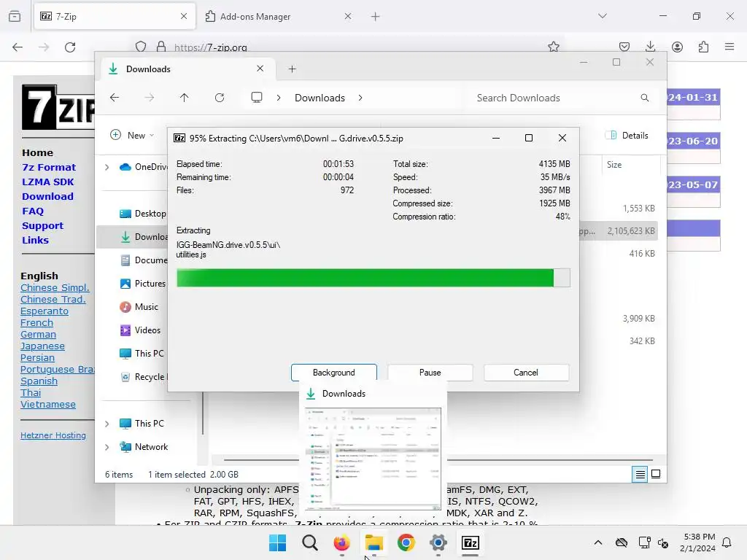
Task: Reload the 7-zip.org page in Firefox
Action: (70, 47)
